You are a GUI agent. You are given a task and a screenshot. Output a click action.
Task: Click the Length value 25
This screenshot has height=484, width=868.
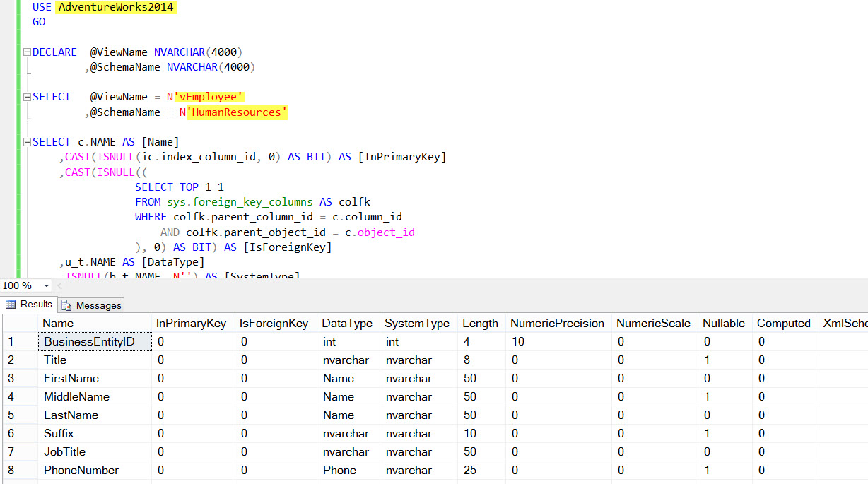481,471
